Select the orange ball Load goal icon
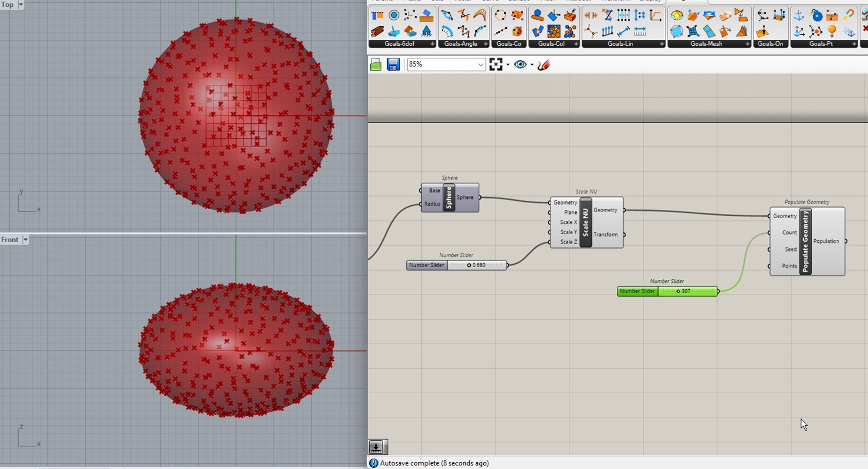This screenshot has width=868, height=469. tap(832, 31)
